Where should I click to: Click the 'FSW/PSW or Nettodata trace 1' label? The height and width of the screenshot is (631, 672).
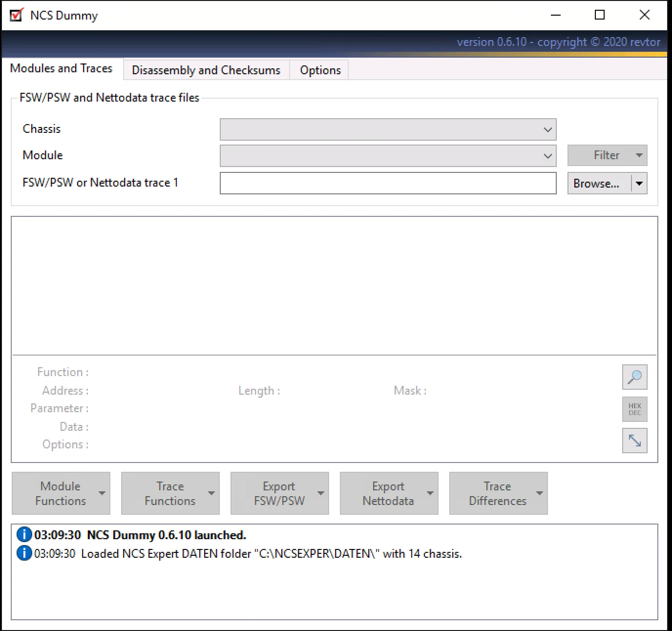click(100, 183)
